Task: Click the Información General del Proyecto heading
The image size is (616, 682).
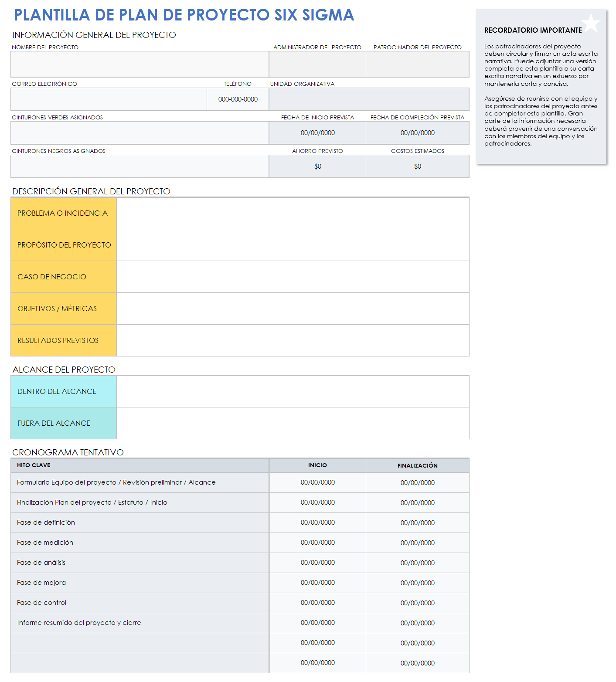Action: [94, 35]
